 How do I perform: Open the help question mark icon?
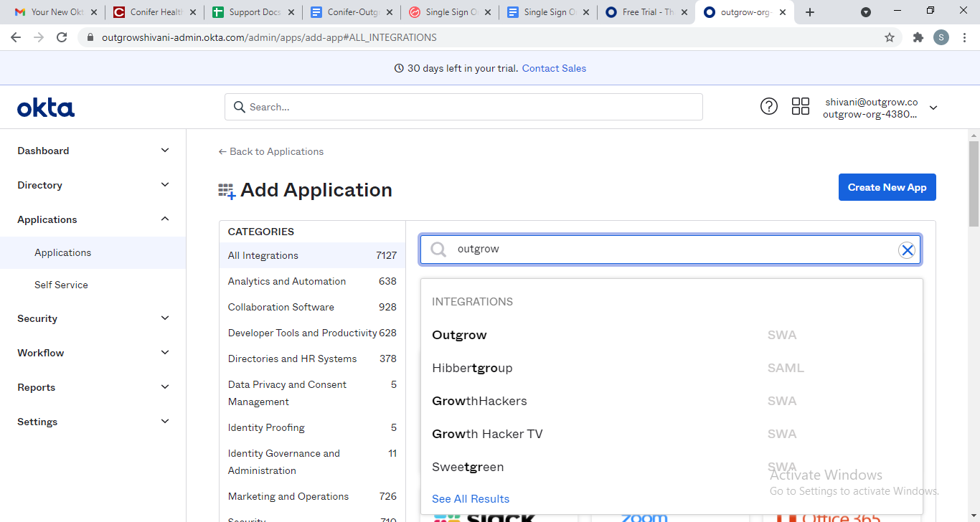click(768, 107)
